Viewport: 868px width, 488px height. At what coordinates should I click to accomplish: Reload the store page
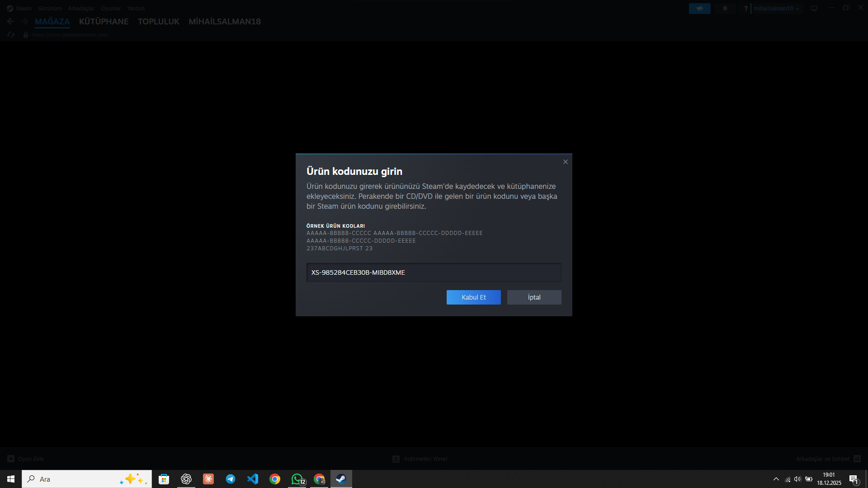pyautogui.click(x=11, y=35)
